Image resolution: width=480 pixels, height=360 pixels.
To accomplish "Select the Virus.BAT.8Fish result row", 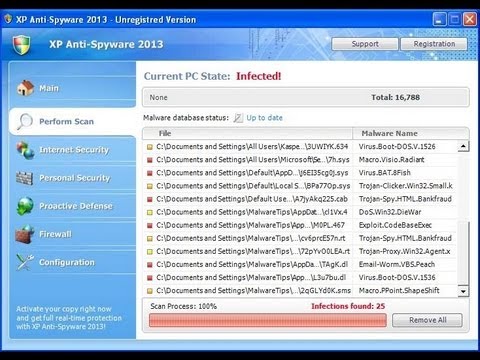I will [x=300, y=173].
